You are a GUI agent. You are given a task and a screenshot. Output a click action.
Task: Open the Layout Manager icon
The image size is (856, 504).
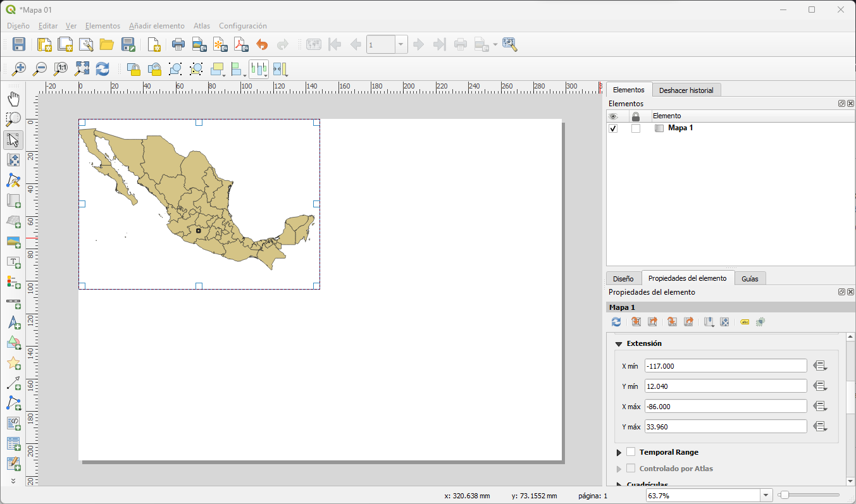click(x=86, y=44)
